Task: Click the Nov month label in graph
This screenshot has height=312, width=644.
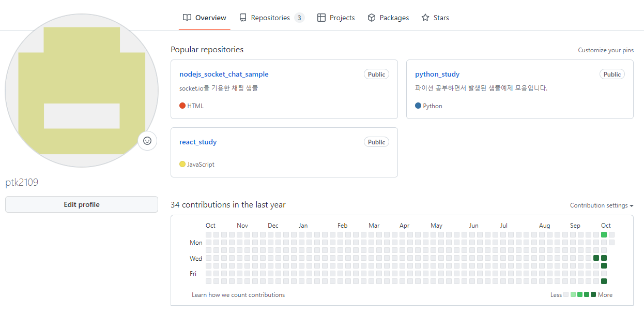Action: [242, 226]
